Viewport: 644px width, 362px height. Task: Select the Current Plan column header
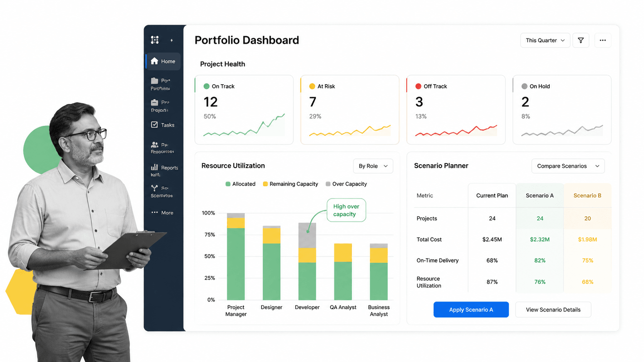[x=492, y=195]
